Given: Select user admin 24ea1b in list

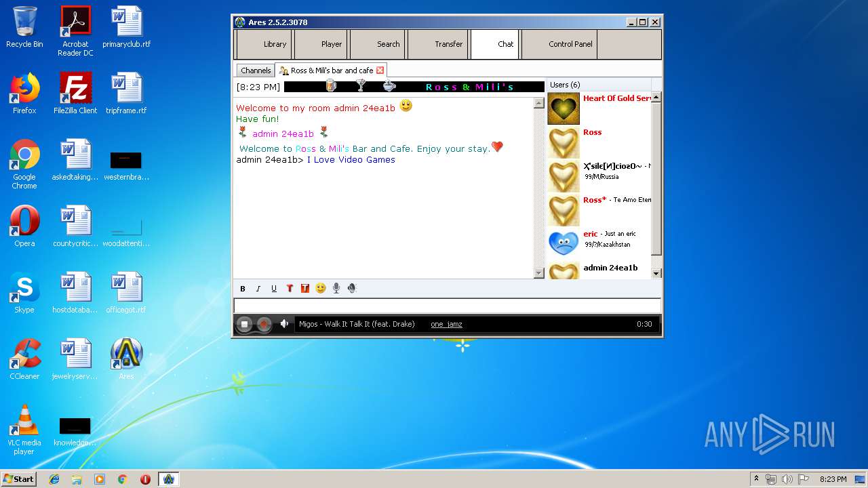Looking at the screenshot, I should point(599,270).
